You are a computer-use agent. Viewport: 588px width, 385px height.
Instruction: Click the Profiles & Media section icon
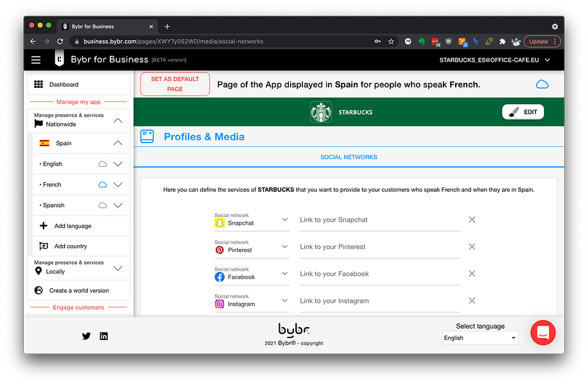[x=147, y=137]
